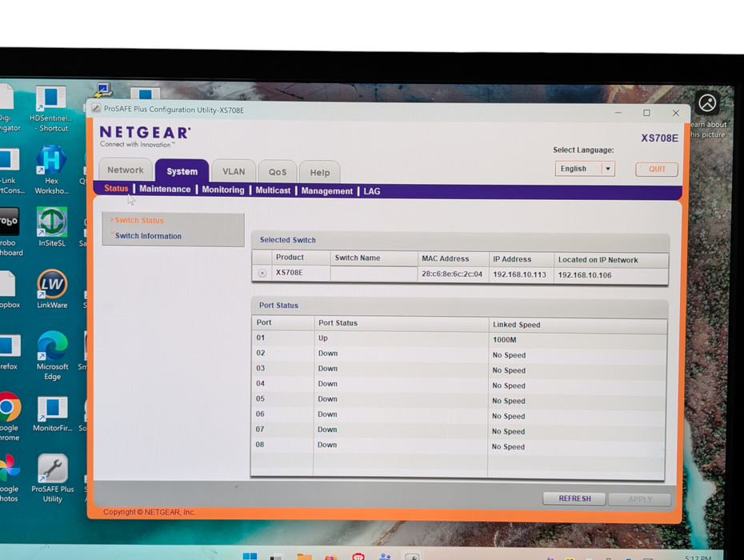The image size is (744, 560).
Task: Open Digi Navigator desktop icon
Action: pyautogui.click(x=10, y=108)
